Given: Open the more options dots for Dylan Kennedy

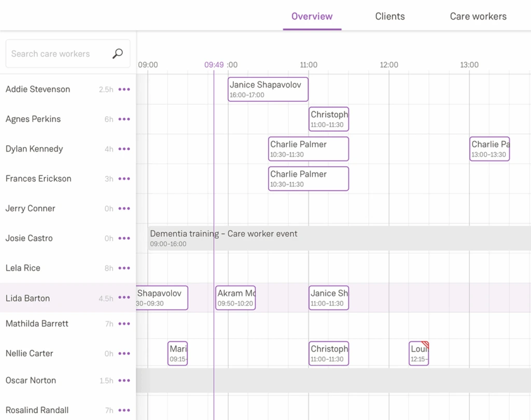Looking at the screenshot, I should 124,149.
